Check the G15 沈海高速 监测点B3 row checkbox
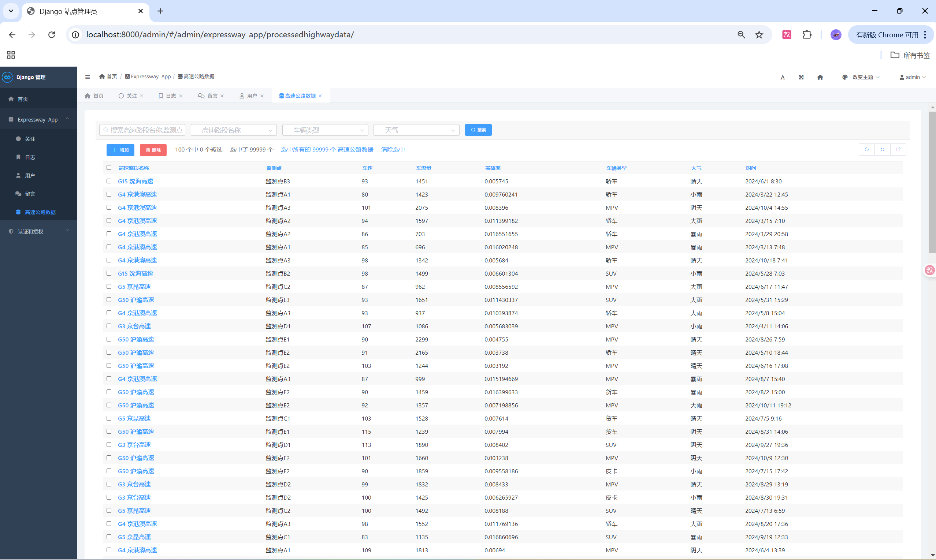 (109, 181)
